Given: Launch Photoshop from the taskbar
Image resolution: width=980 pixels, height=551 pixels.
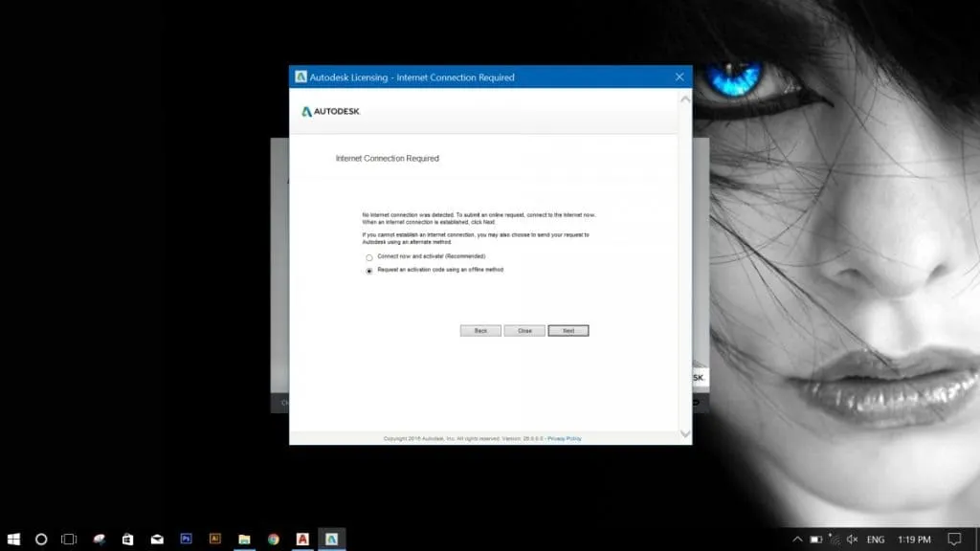Looking at the screenshot, I should pos(187,539).
